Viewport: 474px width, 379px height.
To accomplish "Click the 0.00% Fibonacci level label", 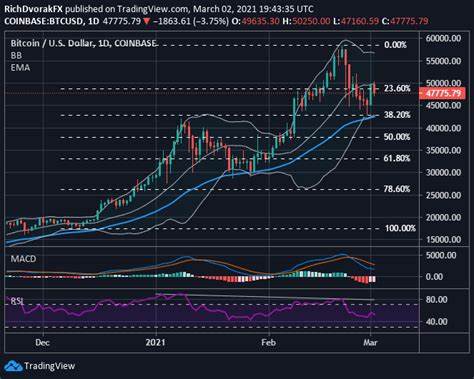I will click(395, 45).
